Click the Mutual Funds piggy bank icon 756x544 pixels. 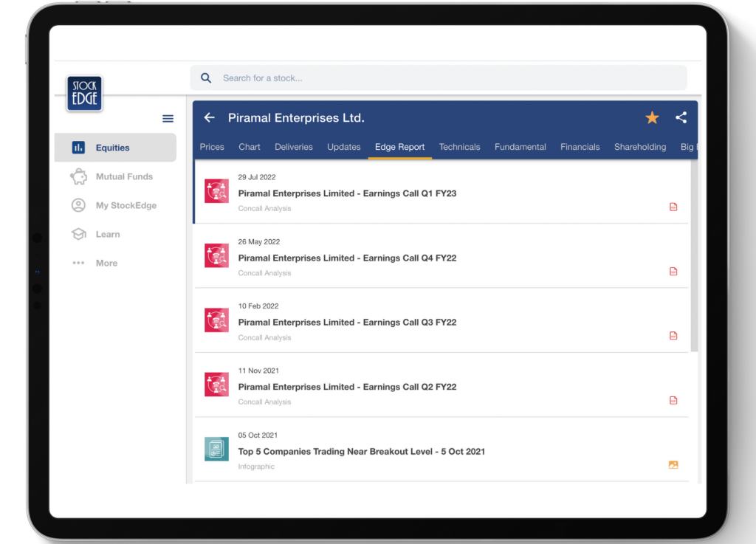[x=78, y=176]
